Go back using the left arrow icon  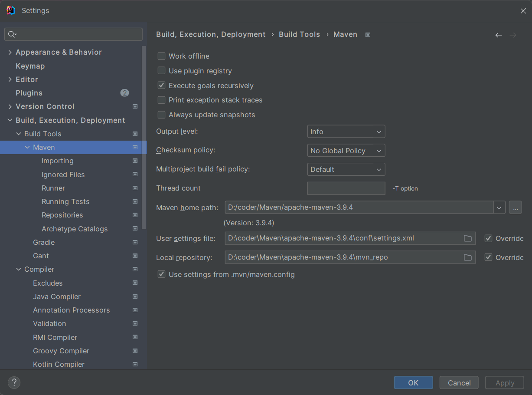tap(499, 35)
